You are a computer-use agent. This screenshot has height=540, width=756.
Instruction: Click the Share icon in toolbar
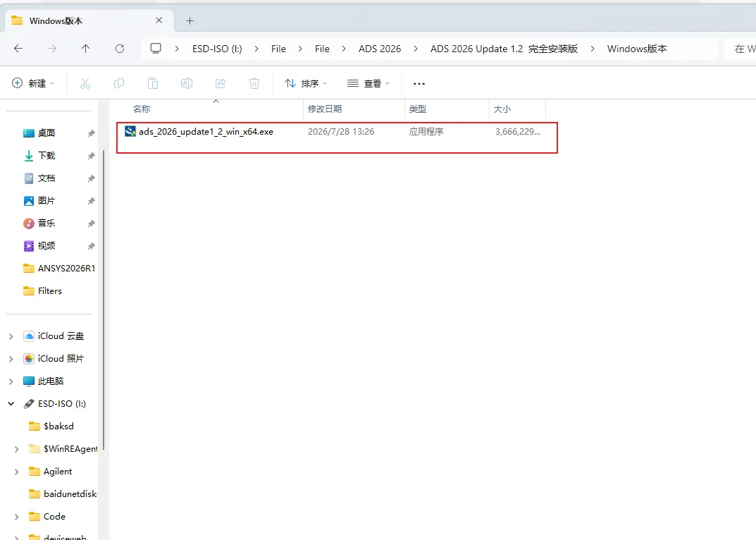[221, 83]
